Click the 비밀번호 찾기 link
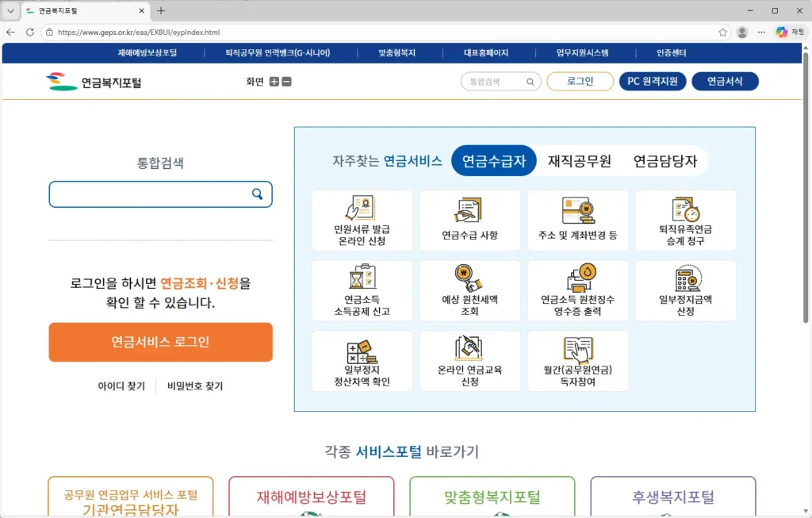812x518 pixels. 195,386
